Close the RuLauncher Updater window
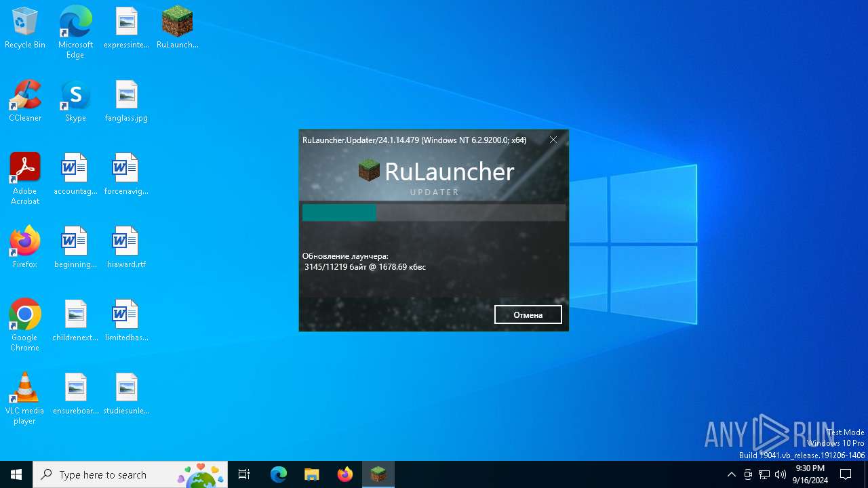 tap(553, 140)
